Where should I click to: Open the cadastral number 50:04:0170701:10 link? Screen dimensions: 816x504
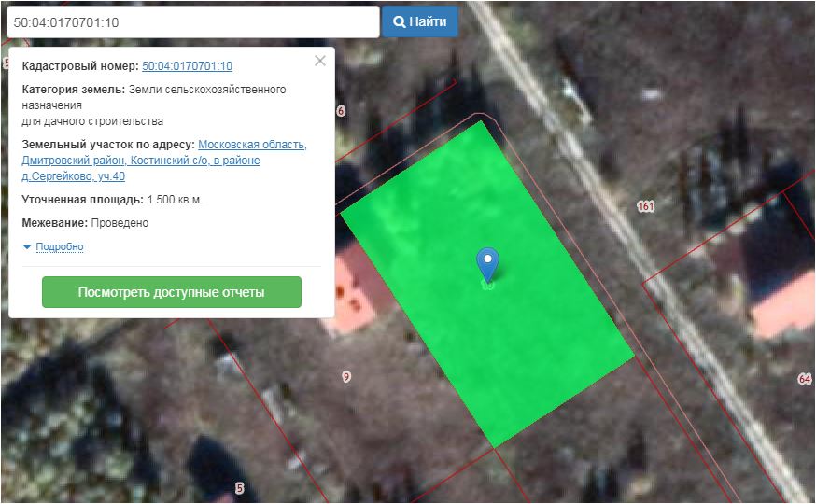[x=187, y=66]
